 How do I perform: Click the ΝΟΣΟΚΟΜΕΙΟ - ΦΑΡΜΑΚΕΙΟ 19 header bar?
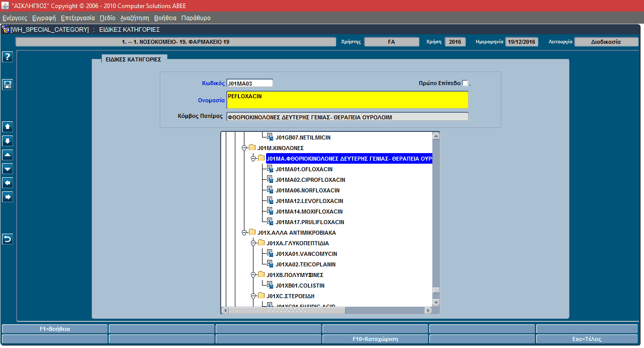pos(176,42)
